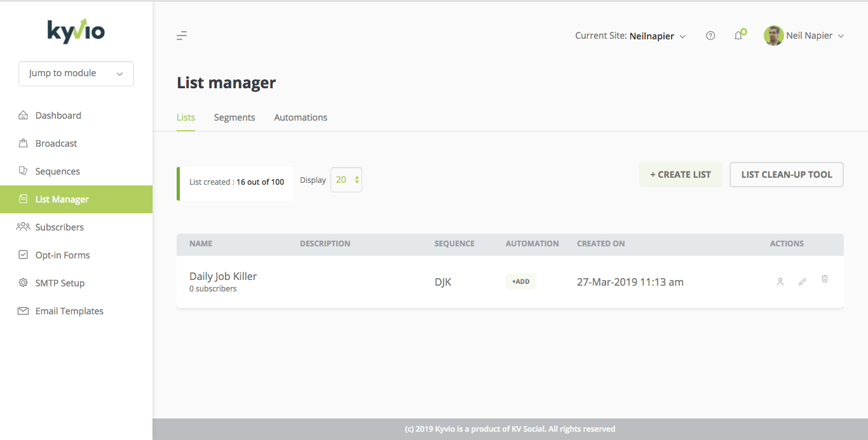Open SMTP Setup page
This screenshot has height=440, width=868.
pos(76,283)
